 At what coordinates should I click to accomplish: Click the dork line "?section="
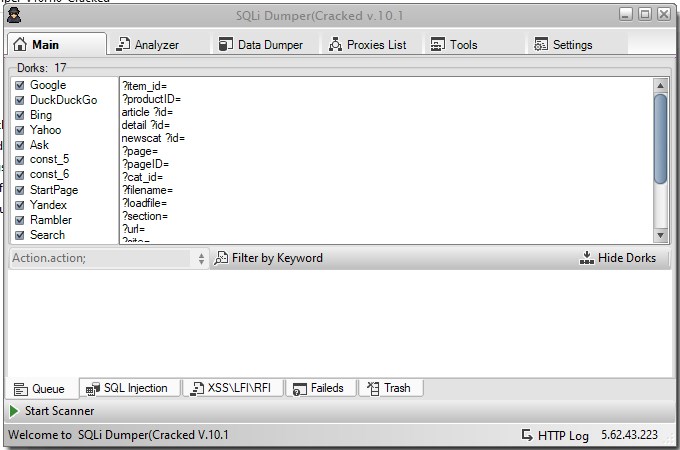(x=145, y=216)
